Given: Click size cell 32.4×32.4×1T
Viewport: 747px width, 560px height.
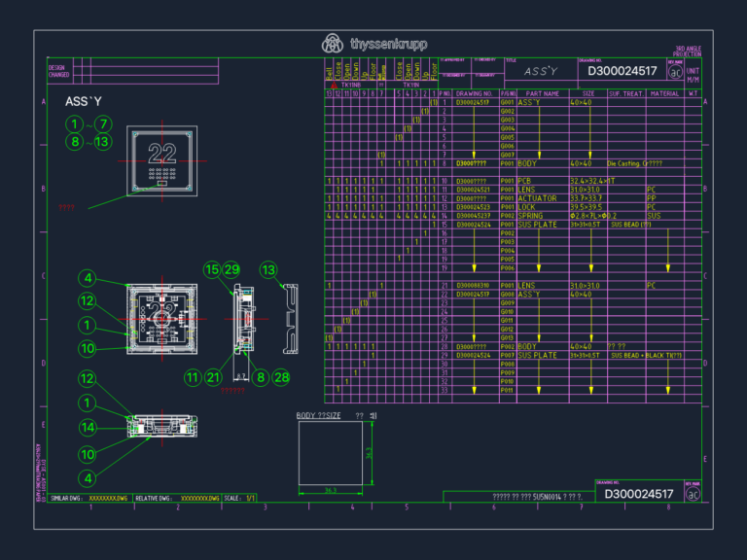Looking at the screenshot, I should [x=592, y=181].
